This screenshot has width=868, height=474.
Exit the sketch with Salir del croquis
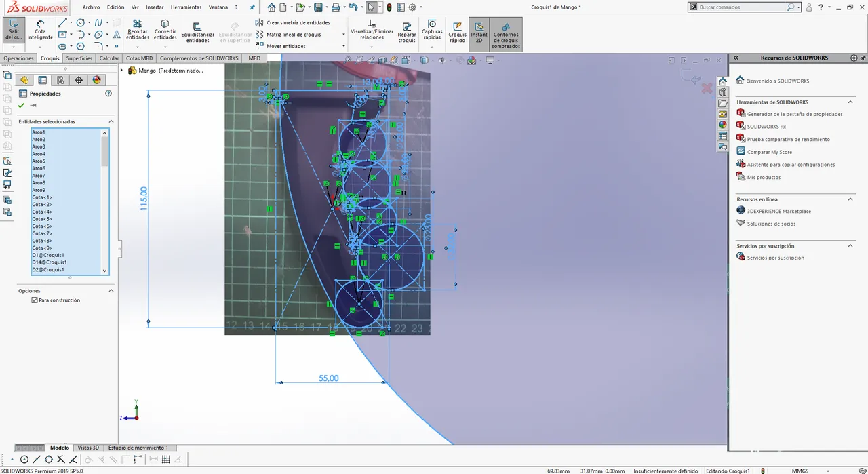tap(14, 31)
